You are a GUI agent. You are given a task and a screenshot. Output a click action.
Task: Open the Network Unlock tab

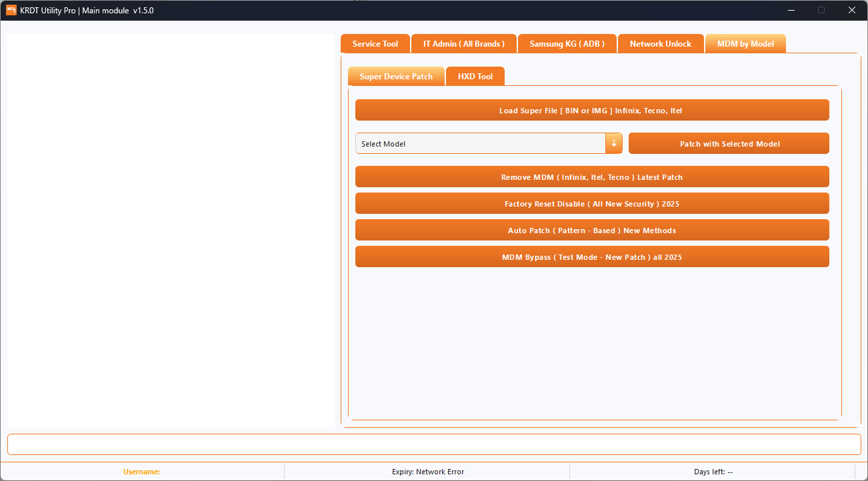661,43
